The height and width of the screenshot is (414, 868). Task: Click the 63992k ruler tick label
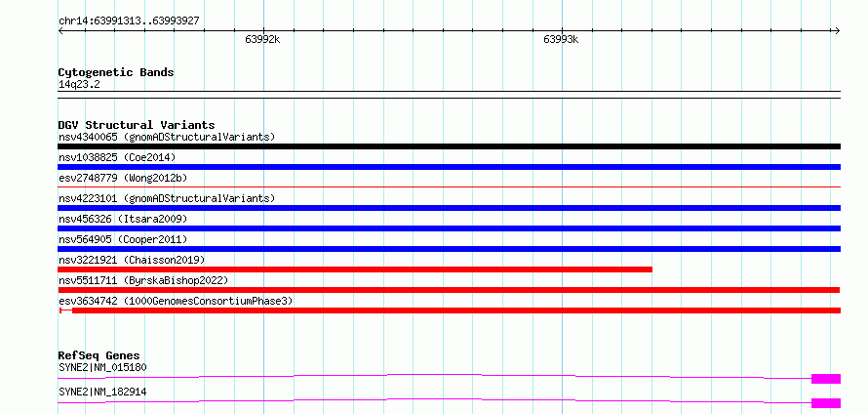click(263, 39)
